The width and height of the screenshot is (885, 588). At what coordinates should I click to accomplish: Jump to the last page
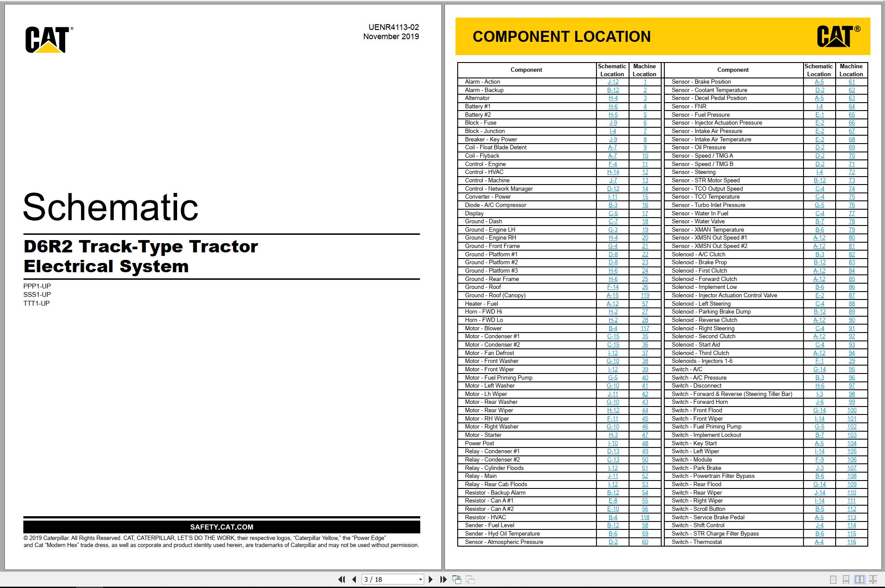(443, 580)
